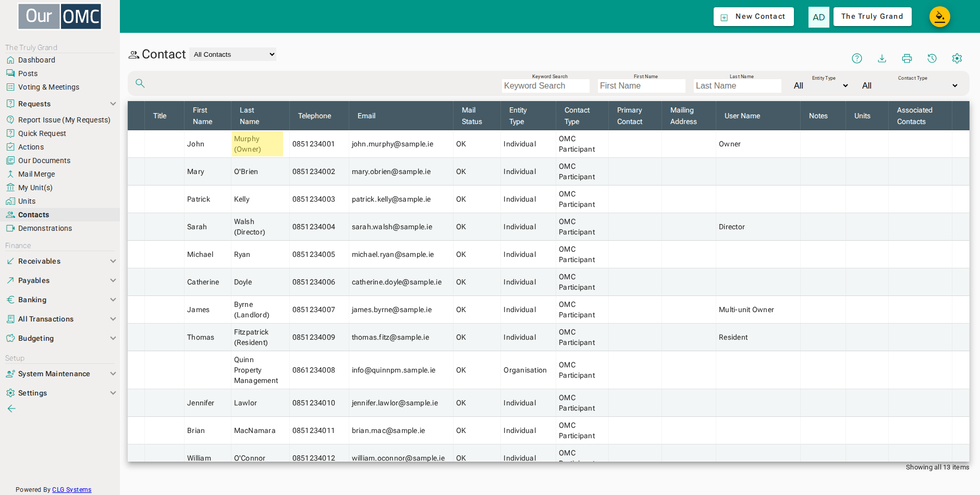Click email sarah.walsh@sample.ie
Screen dimensions: 980x495
(x=392, y=227)
